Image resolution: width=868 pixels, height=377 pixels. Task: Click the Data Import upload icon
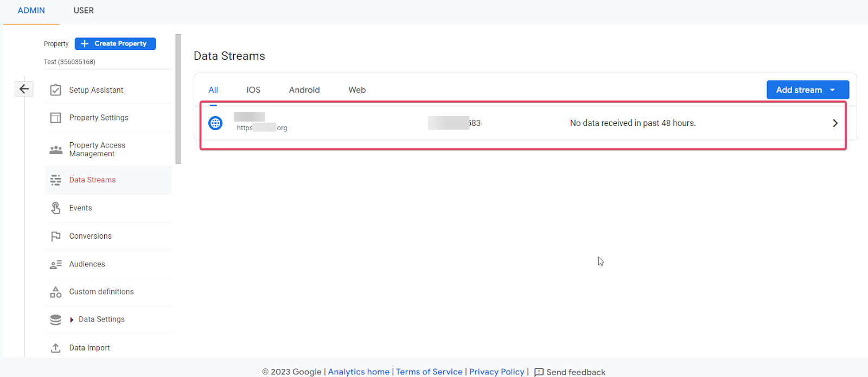tap(55, 348)
